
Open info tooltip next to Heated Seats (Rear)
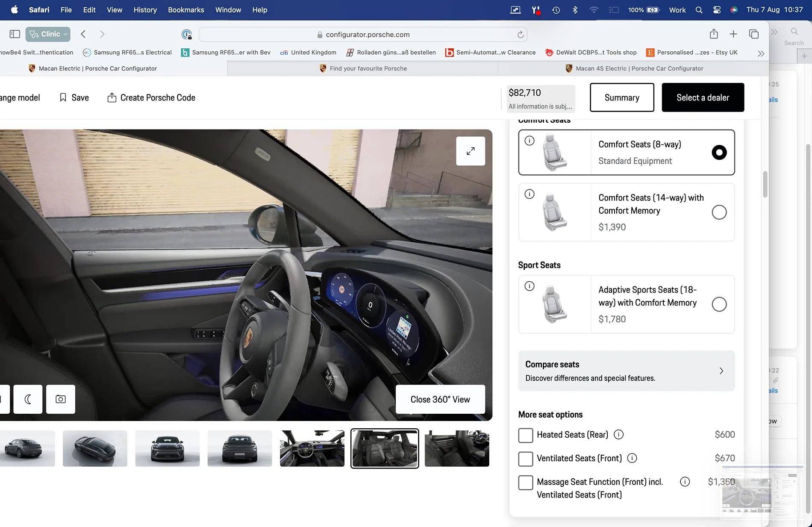point(618,435)
